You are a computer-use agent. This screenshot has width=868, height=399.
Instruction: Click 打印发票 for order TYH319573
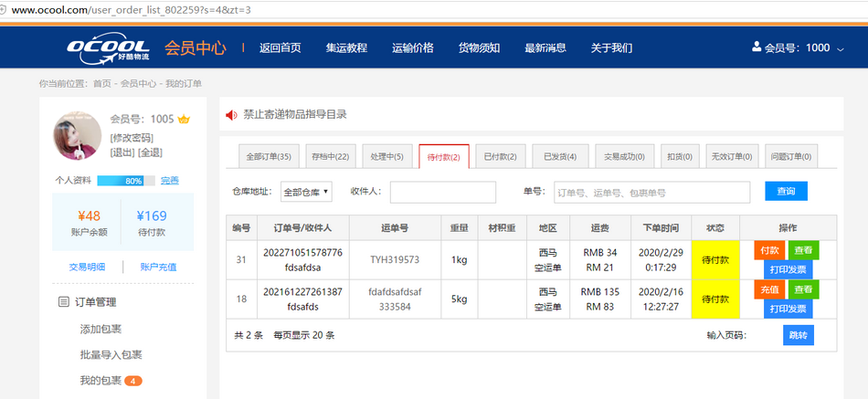pos(788,269)
